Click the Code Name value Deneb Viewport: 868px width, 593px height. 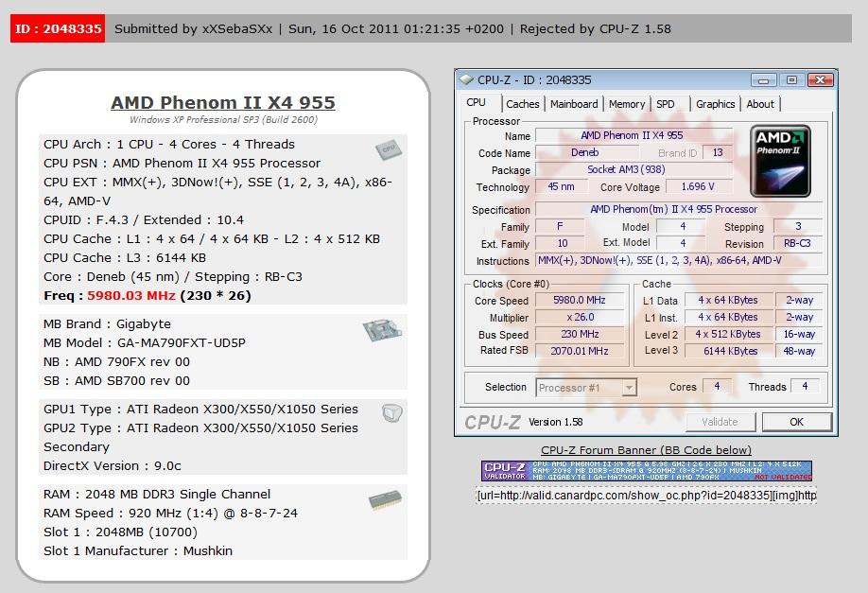tap(585, 153)
